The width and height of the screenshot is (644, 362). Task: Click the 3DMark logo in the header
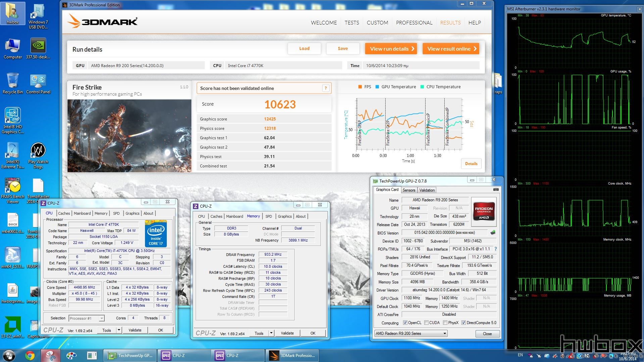(102, 21)
